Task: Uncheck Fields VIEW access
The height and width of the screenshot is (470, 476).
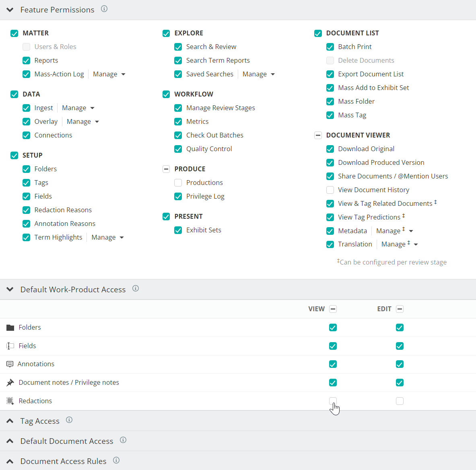Action: tap(333, 346)
